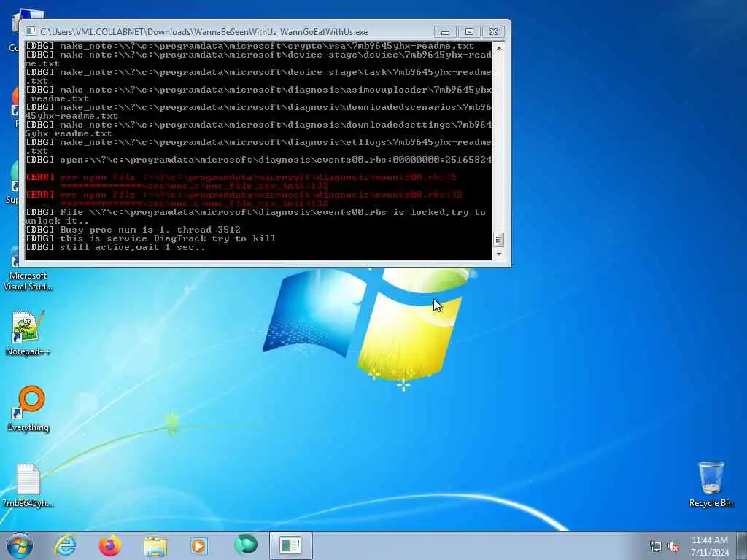747x560 pixels.
Task: Click the 'open:' events00.rbs debug line
Action: pos(258,160)
